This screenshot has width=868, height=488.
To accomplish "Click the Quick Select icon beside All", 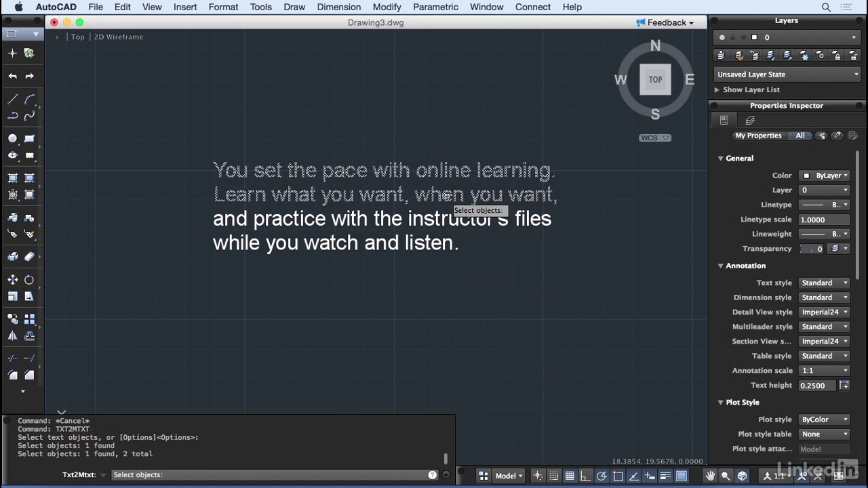I will [821, 136].
